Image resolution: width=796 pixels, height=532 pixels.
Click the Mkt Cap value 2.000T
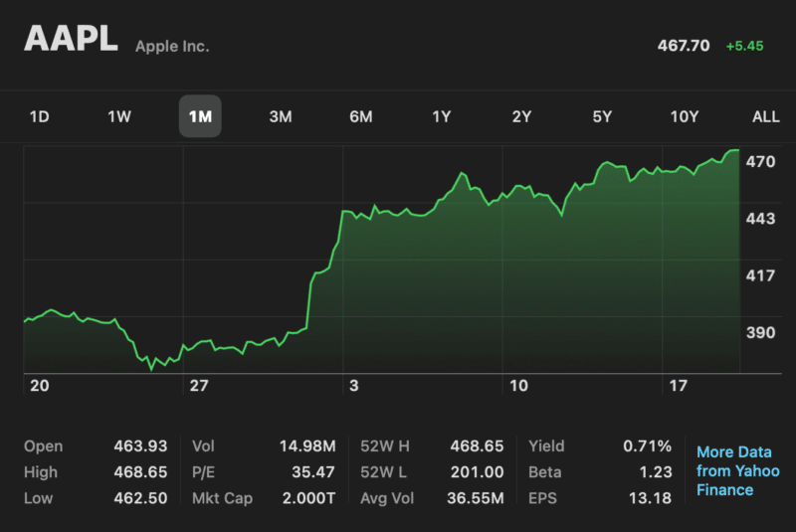point(308,498)
